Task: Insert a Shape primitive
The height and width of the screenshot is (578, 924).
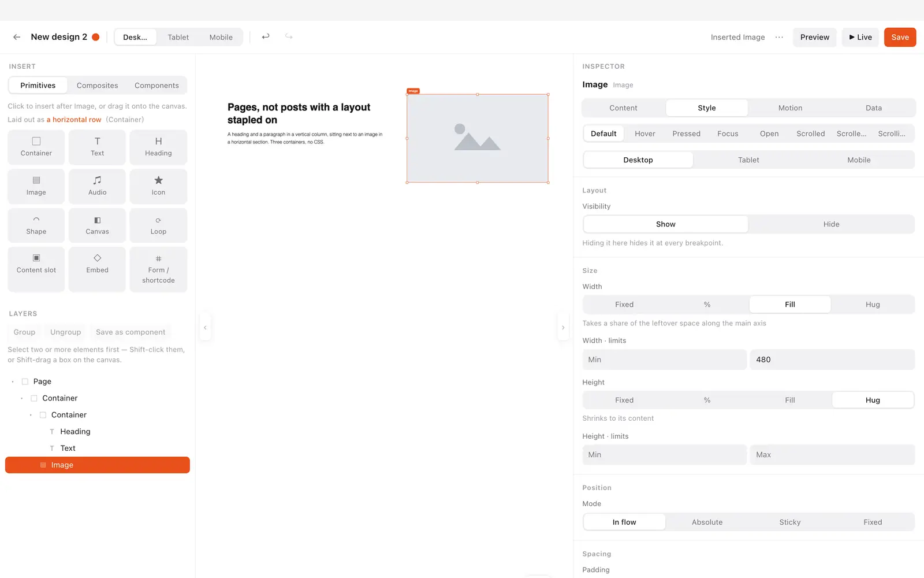Action: tap(36, 225)
